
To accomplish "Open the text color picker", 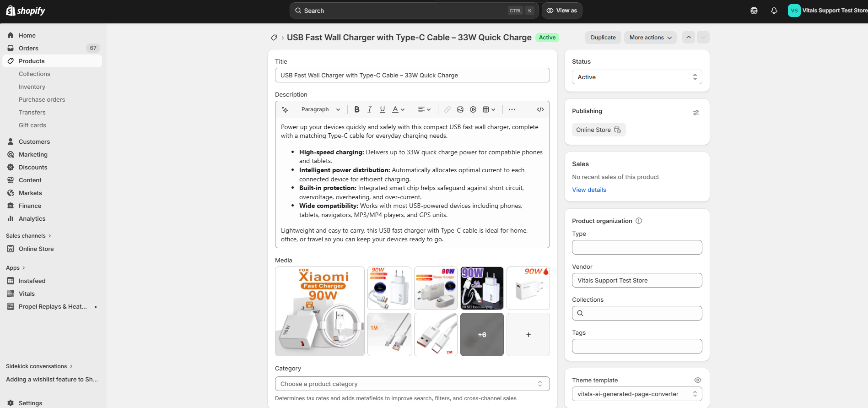I will (x=399, y=109).
